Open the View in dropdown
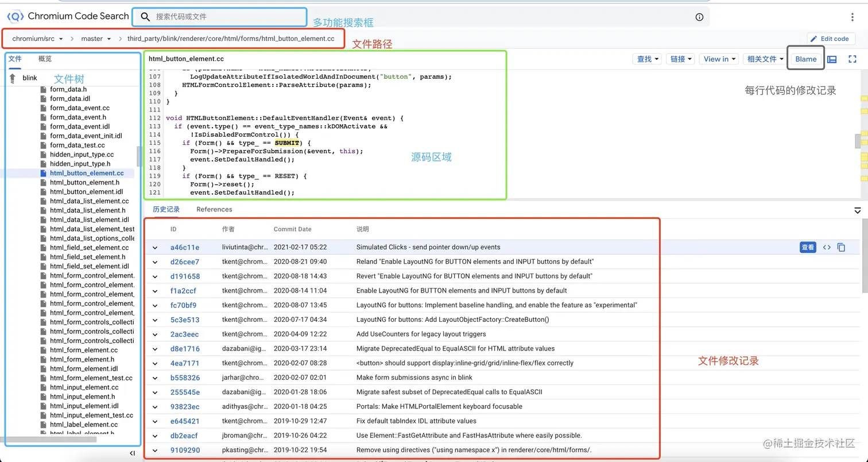 coord(719,59)
